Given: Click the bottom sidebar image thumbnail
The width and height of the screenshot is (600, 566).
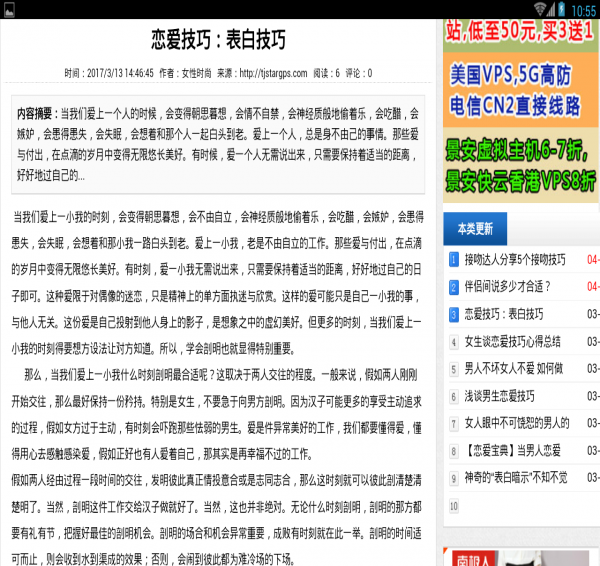Looking at the screenshot, I should 520,558.
